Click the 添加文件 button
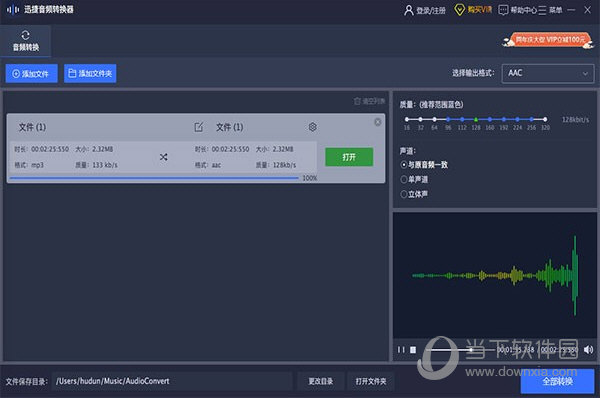Image resolution: width=600 pixels, height=398 pixels. pyautogui.click(x=31, y=73)
